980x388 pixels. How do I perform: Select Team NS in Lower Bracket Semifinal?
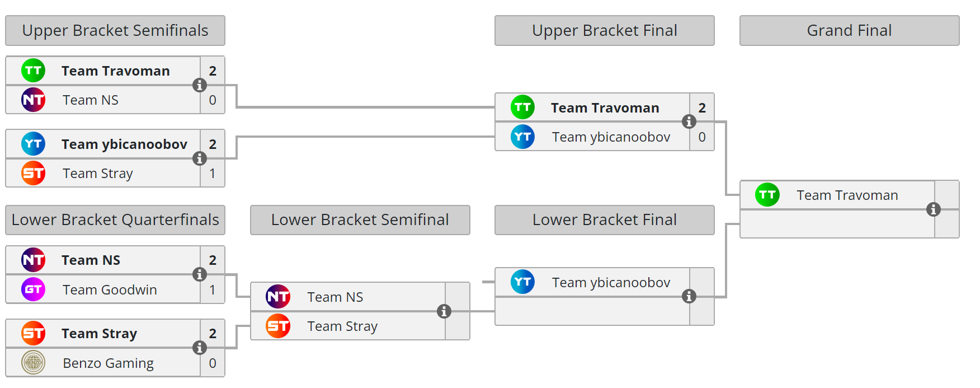tap(334, 297)
